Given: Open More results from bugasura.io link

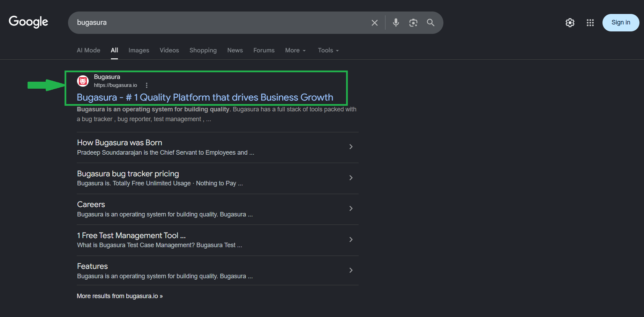Looking at the screenshot, I should pyautogui.click(x=120, y=296).
